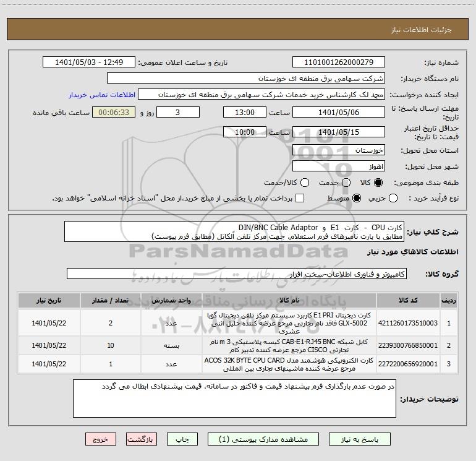Click the نام کالا column header
The width and height of the screenshot is (476, 461).
click(289, 301)
